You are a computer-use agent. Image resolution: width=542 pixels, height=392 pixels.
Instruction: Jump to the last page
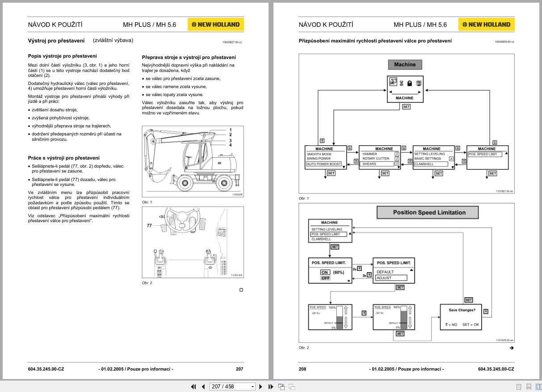pos(271,387)
